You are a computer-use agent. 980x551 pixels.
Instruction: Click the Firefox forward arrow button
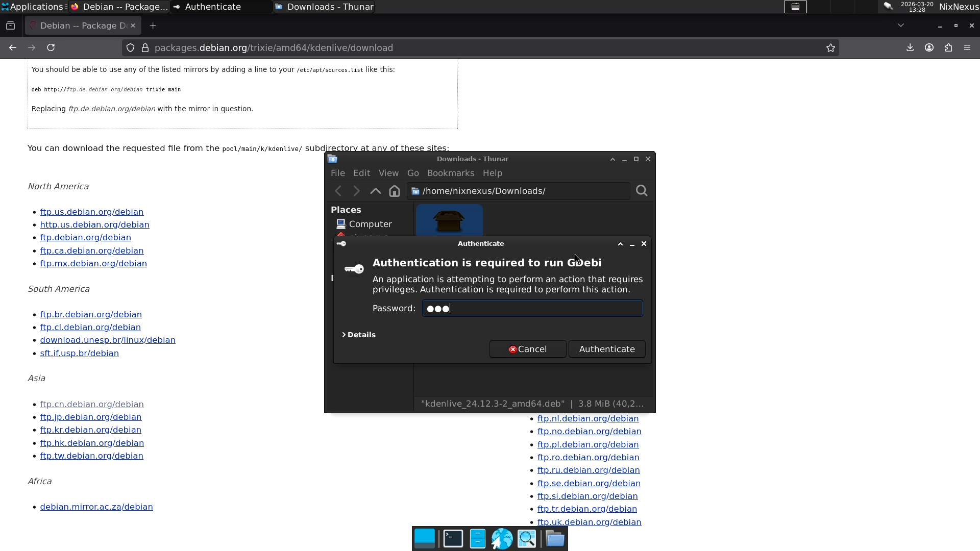click(32, 47)
